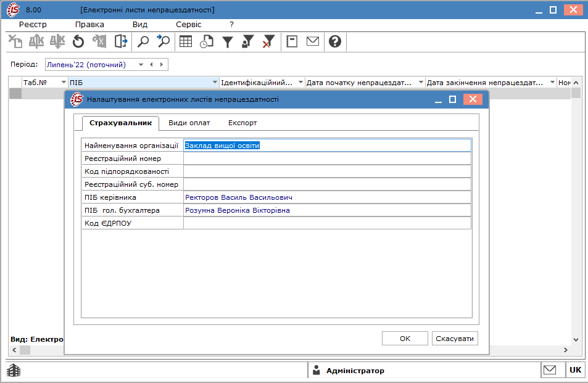Open the ПІБ column filter dropdown
The height and width of the screenshot is (383, 588).
(x=215, y=82)
